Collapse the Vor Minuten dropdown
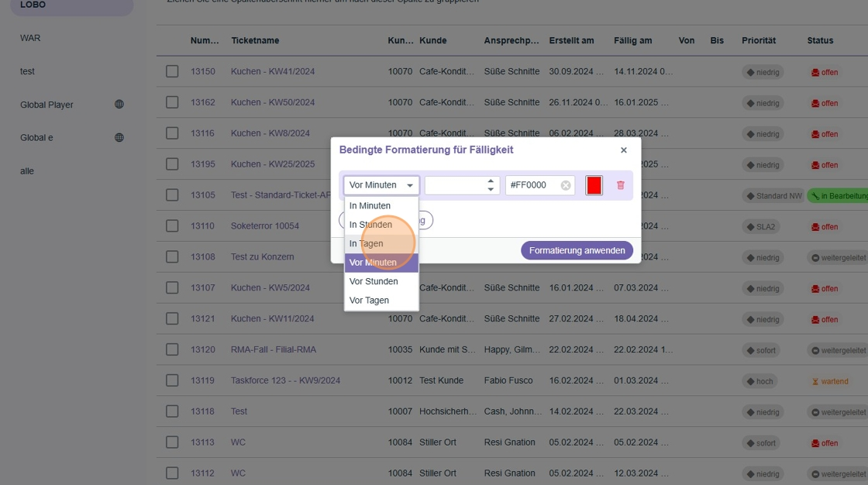The height and width of the screenshot is (485, 868). [381, 185]
